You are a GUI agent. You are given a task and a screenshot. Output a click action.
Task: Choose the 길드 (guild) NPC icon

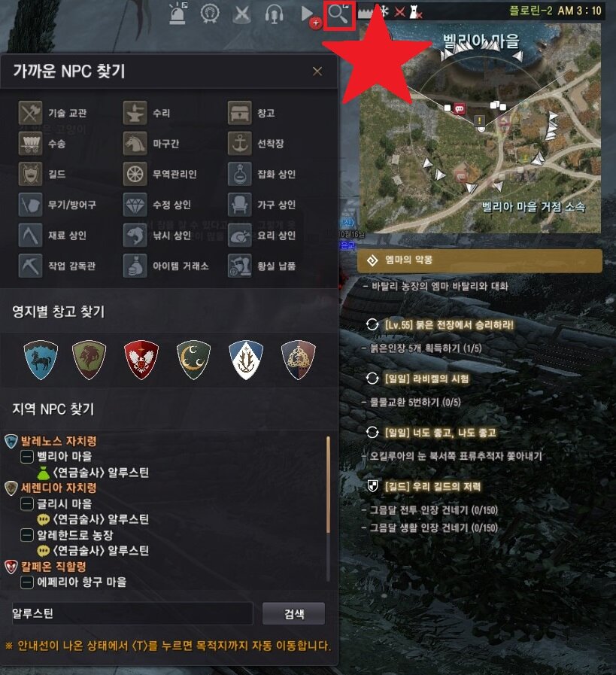[31, 174]
